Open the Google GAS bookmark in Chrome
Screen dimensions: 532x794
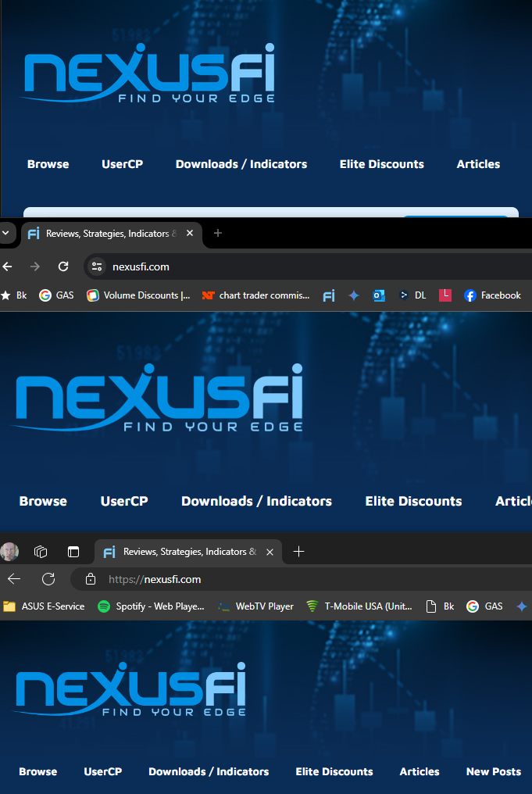(57, 295)
